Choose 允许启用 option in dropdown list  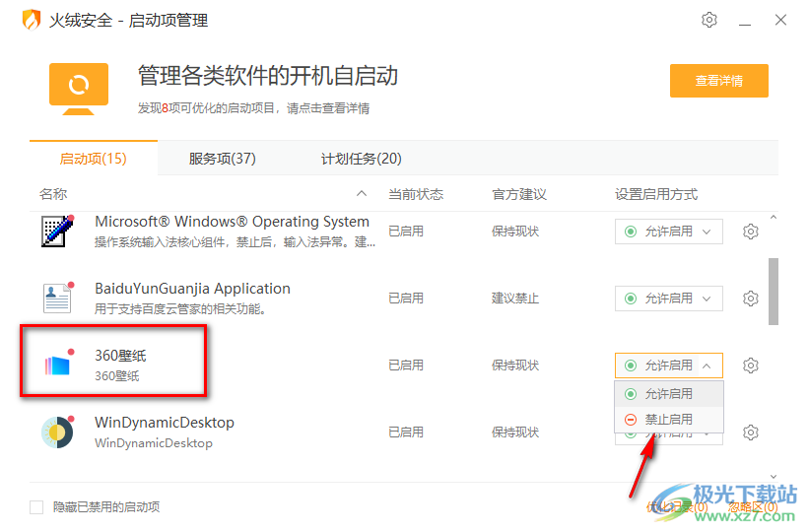(x=669, y=394)
